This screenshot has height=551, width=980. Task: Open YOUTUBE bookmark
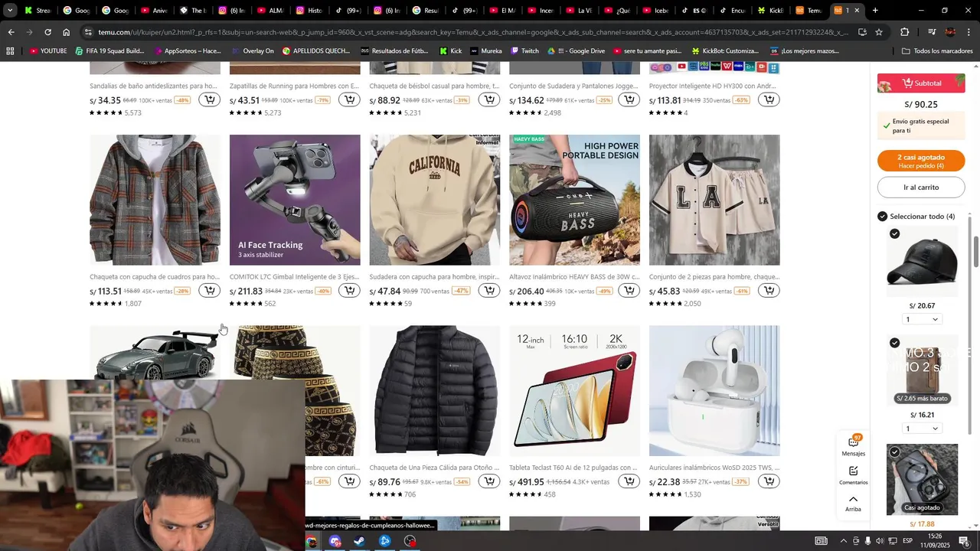click(48, 51)
